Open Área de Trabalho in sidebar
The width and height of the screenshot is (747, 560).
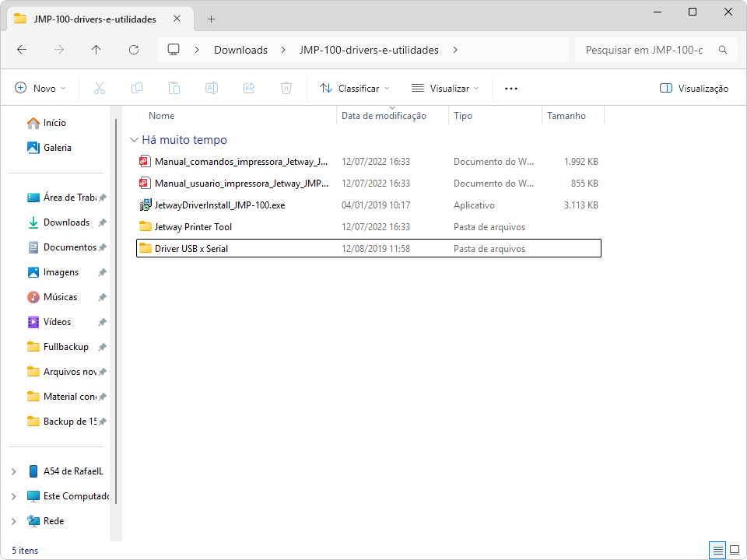[x=70, y=198]
